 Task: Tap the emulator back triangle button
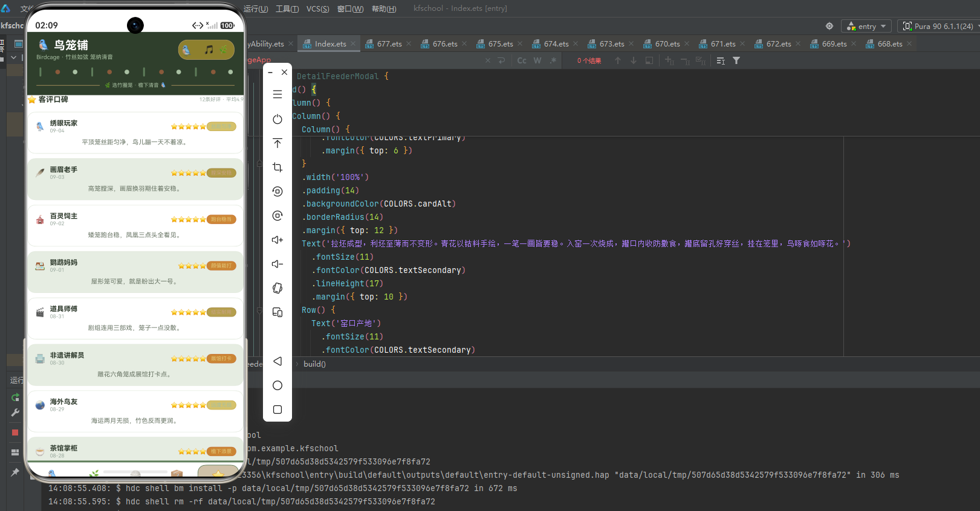pos(277,361)
